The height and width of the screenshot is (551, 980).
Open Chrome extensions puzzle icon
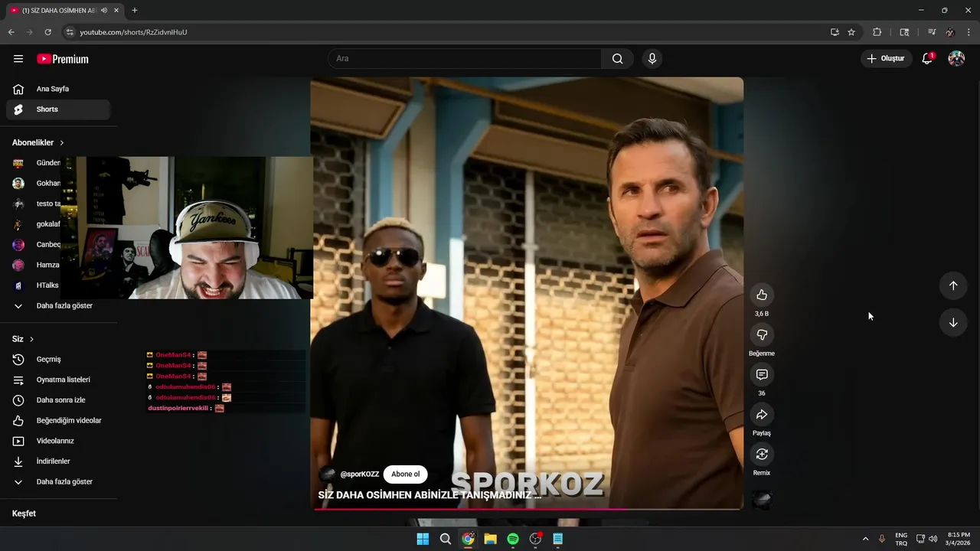(x=877, y=32)
